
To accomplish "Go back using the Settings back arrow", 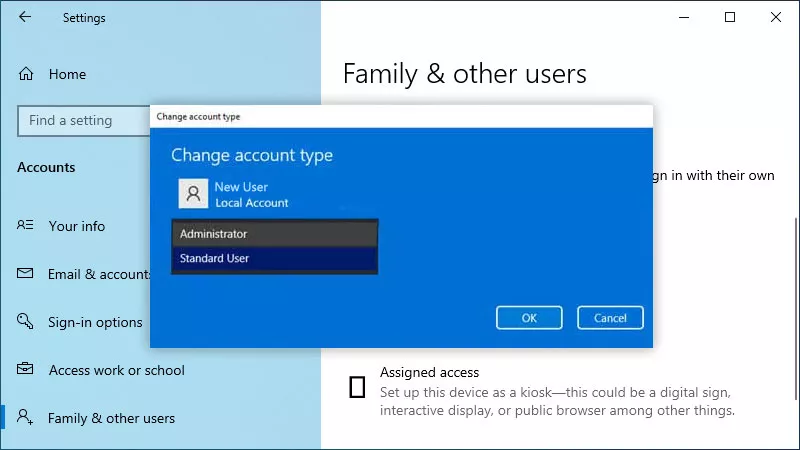I will (24, 17).
